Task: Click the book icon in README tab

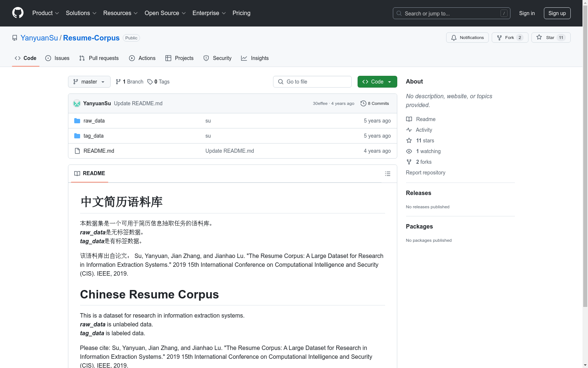Action: pos(77,173)
